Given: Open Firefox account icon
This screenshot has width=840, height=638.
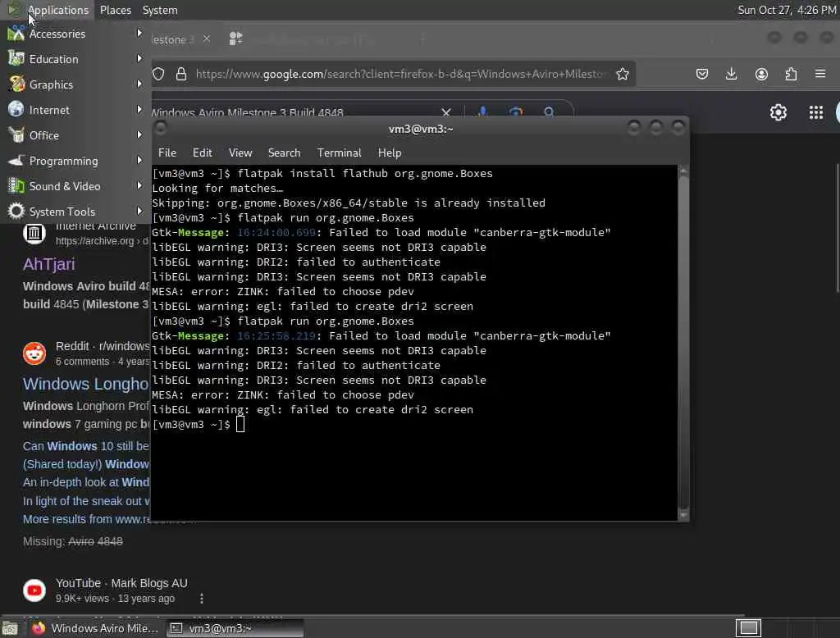Looking at the screenshot, I should pos(761,74).
